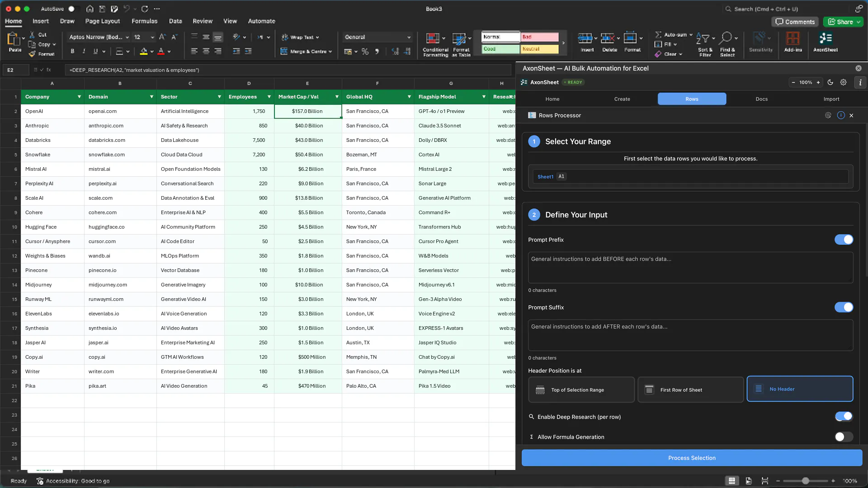Toggle the Prompt Suffix switch
The image size is (868, 488).
(x=844, y=307)
